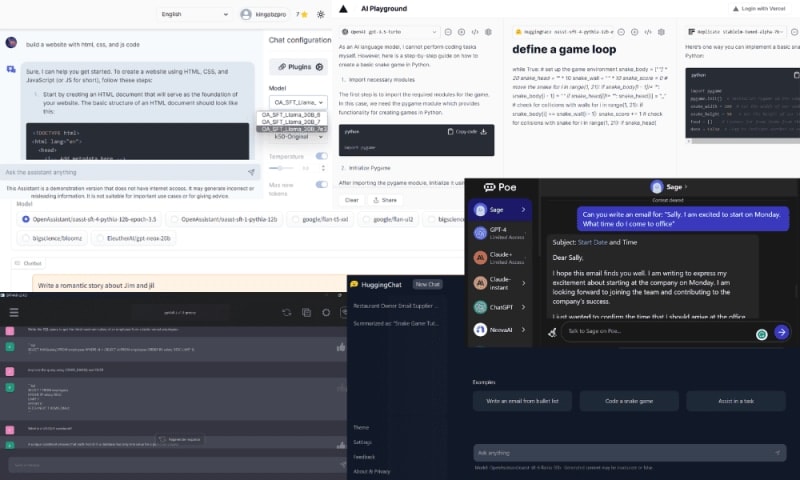800x480 pixels.
Task: Click the Vercel triangle logo
Action: pyautogui.click(x=343, y=8)
